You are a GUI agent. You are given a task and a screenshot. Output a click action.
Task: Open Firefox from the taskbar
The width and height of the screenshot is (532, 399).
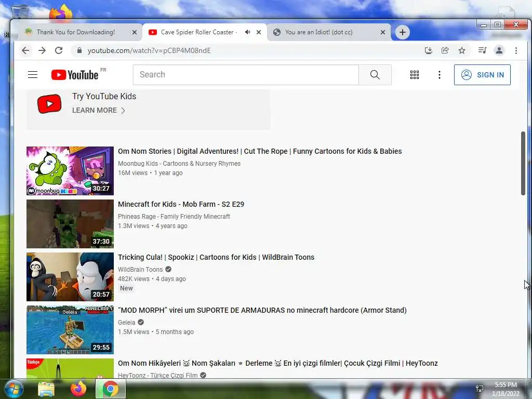[x=78, y=389]
